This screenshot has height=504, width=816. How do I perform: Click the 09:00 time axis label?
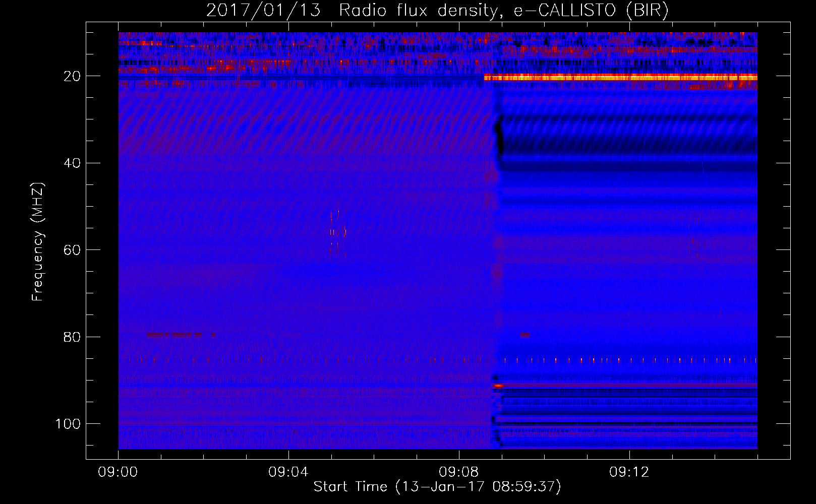[118, 472]
